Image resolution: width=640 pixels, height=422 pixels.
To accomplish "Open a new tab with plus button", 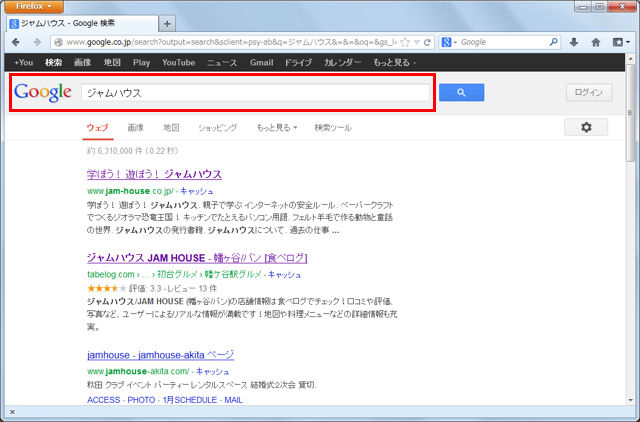I will pyautogui.click(x=167, y=24).
